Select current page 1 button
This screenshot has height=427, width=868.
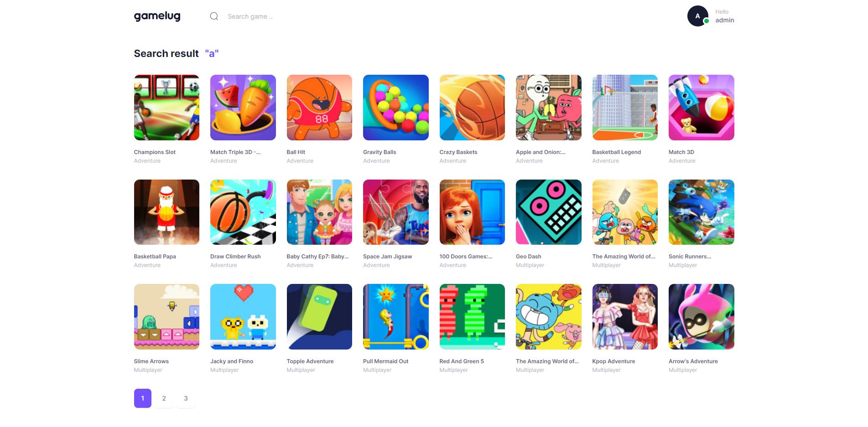(x=142, y=398)
